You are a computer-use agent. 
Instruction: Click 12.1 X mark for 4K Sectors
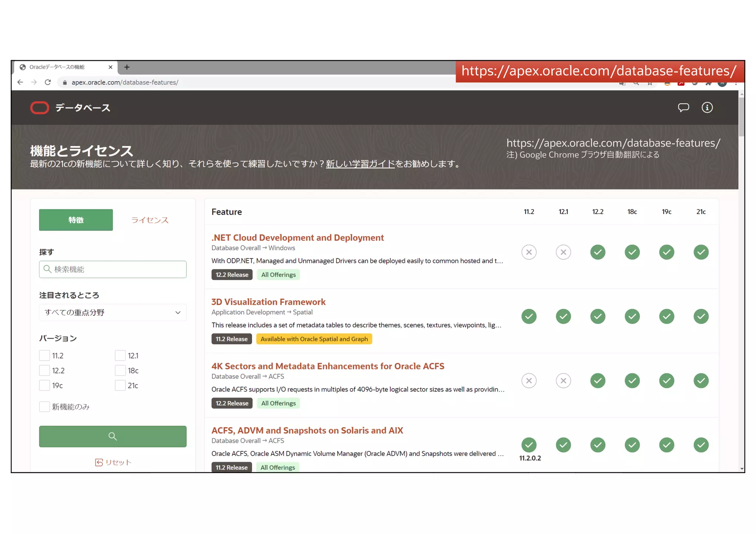pos(563,380)
